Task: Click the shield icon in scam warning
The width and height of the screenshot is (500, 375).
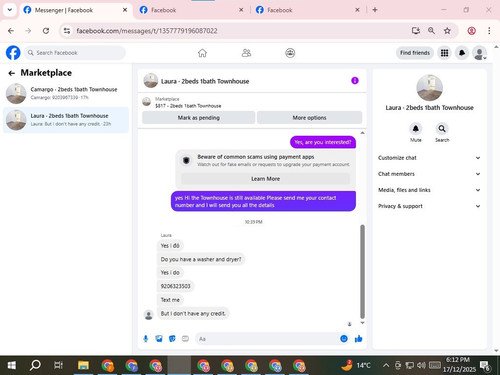Action: (186, 161)
